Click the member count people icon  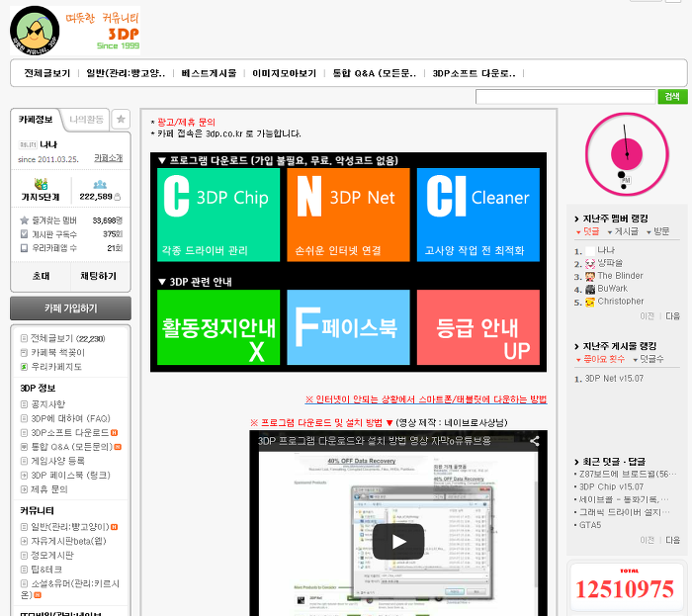[x=100, y=185]
